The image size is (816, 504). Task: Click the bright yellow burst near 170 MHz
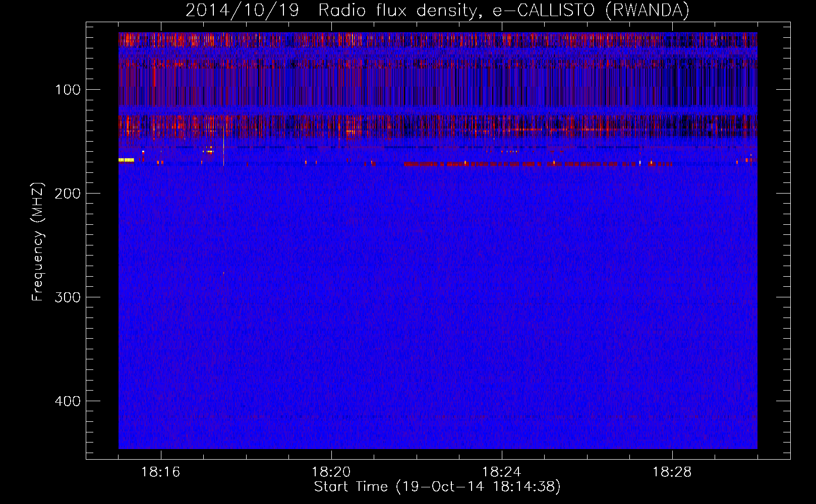point(126,160)
